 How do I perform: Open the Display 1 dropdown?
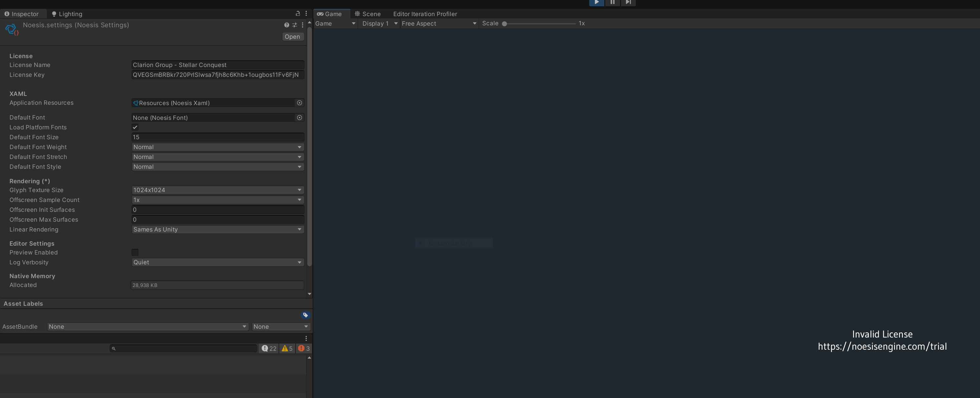[380, 24]
